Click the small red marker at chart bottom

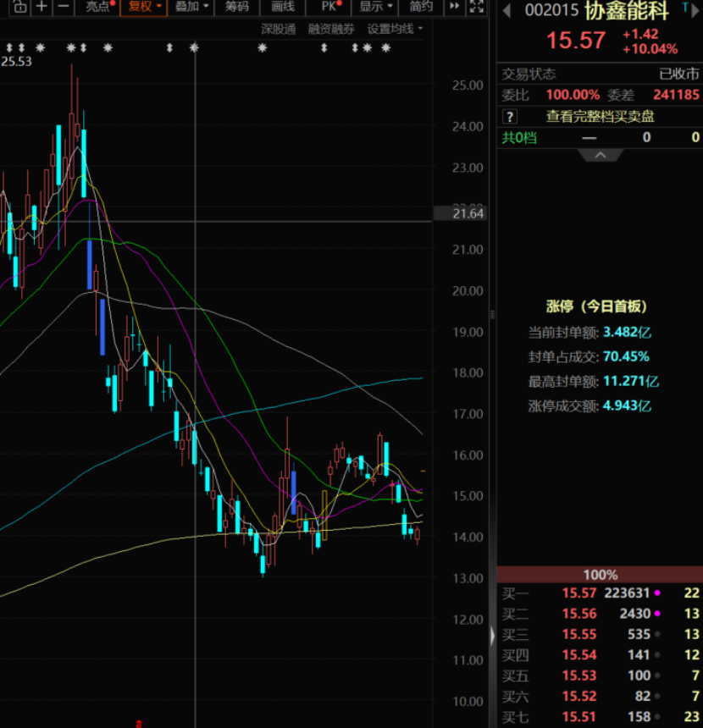(138, 724)
